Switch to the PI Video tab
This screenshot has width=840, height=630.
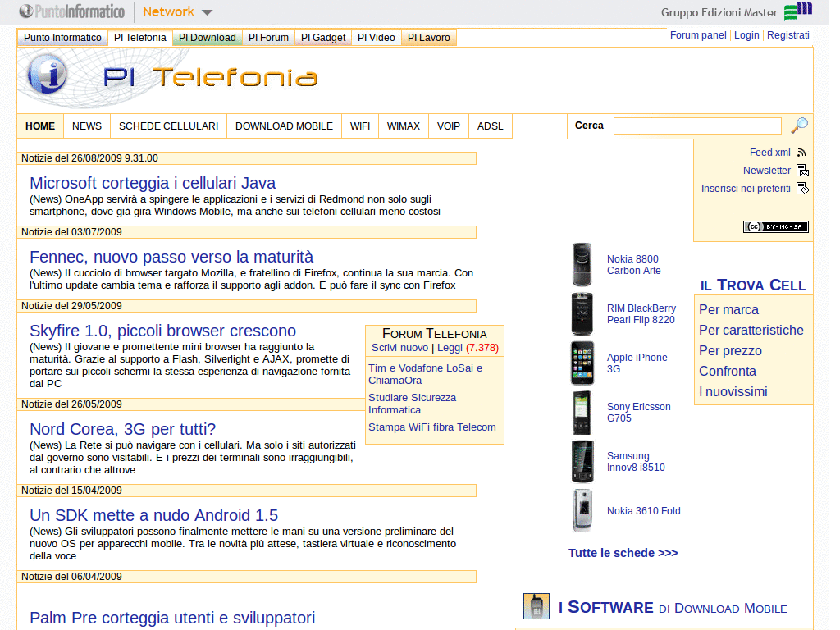click(x=376, y=38)
